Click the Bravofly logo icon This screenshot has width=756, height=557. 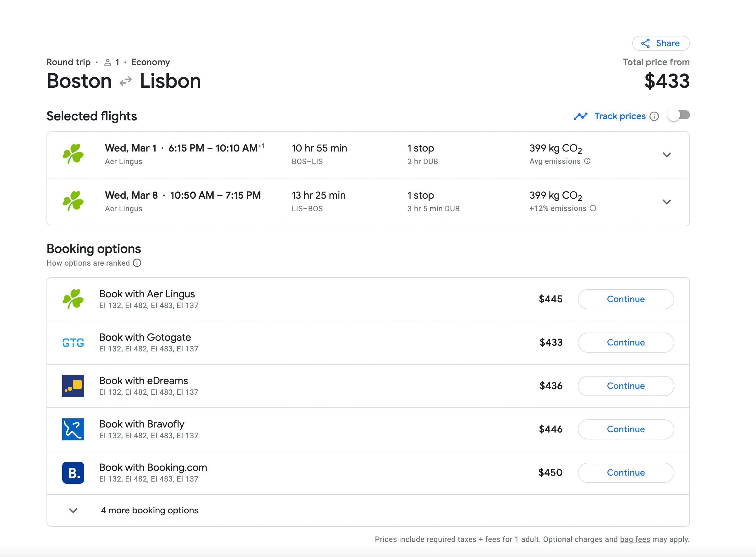point(73,429)
